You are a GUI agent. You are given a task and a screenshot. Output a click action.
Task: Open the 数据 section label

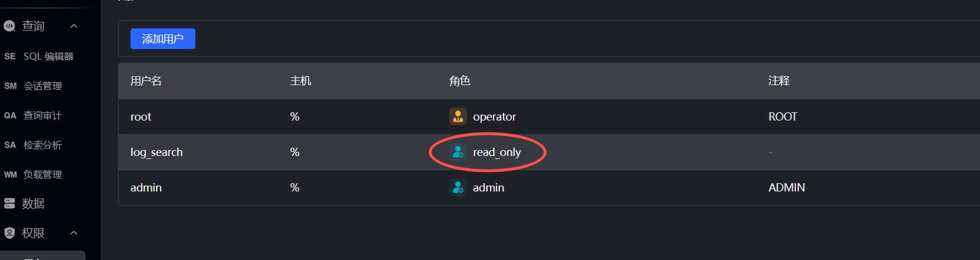33,203
